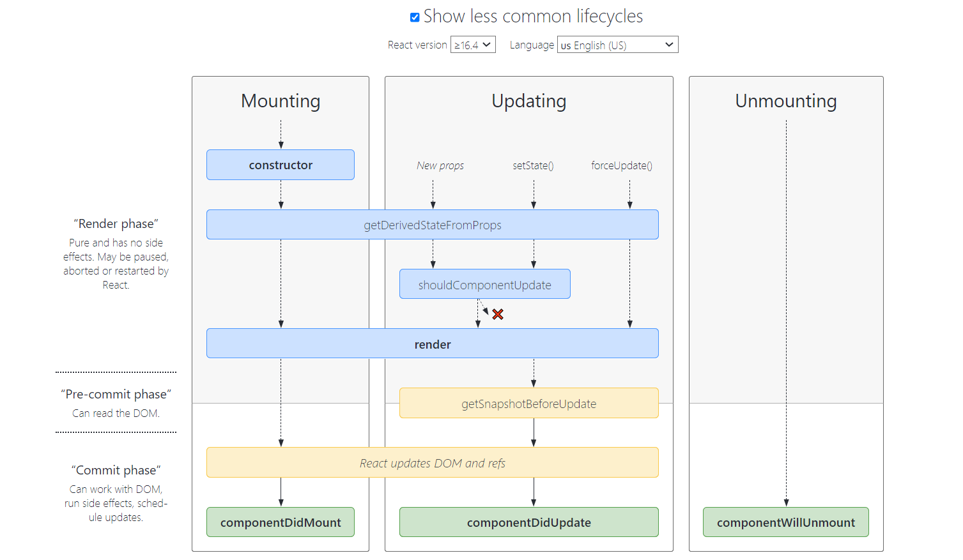Select the Mounting column heading
The image size is (963, 560).
coord(281,101)
